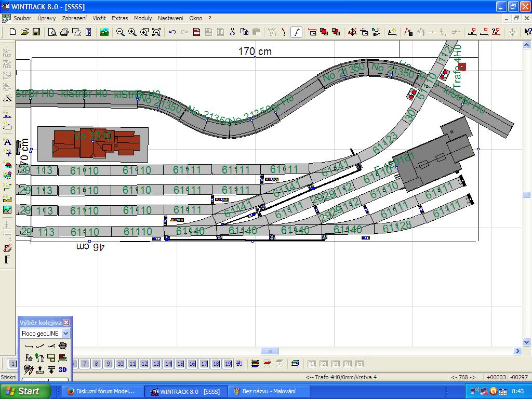Select the text tool A icon
The image size is (532, 399).
[7, 142]
